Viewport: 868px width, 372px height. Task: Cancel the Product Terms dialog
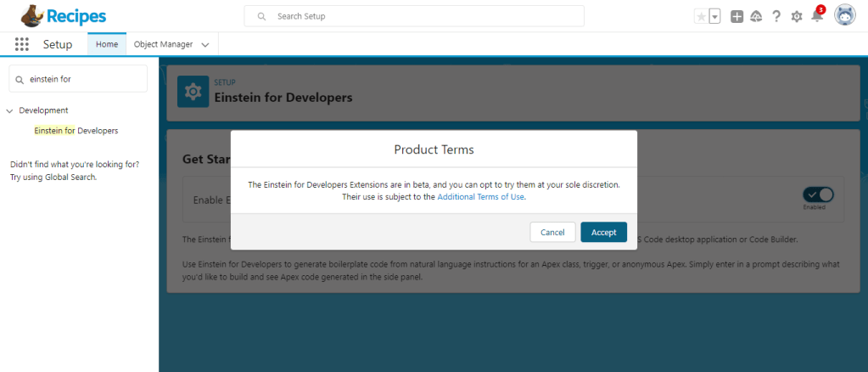552,232
